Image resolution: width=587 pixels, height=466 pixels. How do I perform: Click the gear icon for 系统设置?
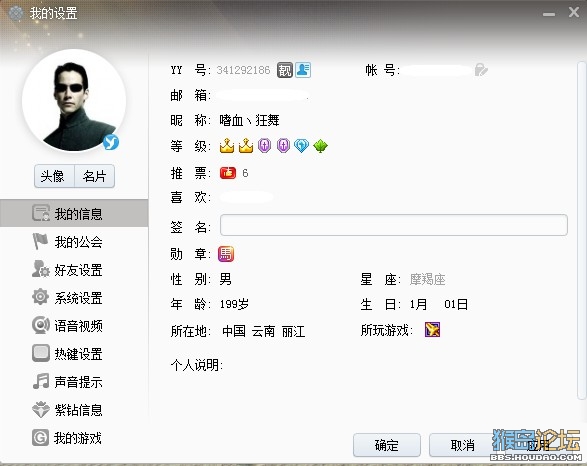pyautogui.click(x=40, y=297)
